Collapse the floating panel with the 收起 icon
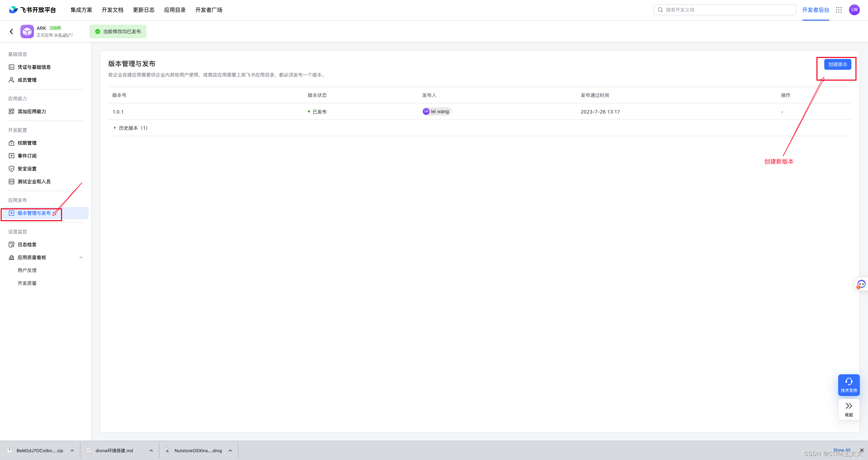The image size is (868, 460). [x=849, y=409]
